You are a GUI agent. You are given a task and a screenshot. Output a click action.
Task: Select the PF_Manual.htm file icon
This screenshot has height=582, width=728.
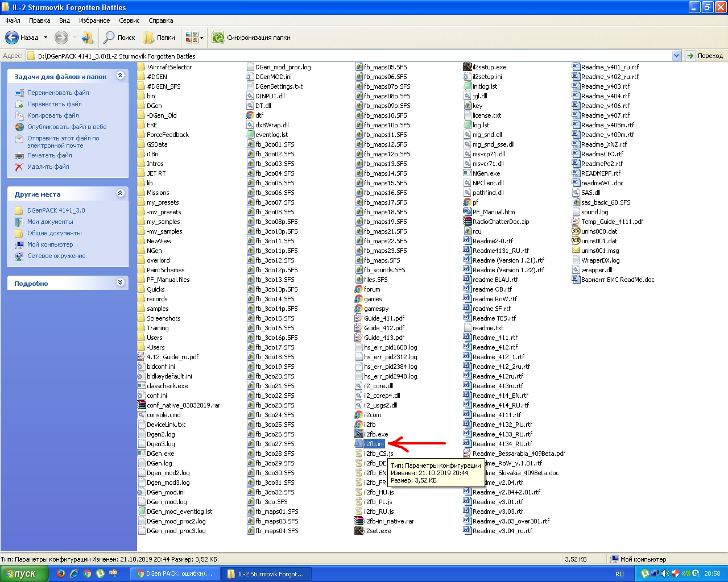pyautogui.click(x=468, y=212)
